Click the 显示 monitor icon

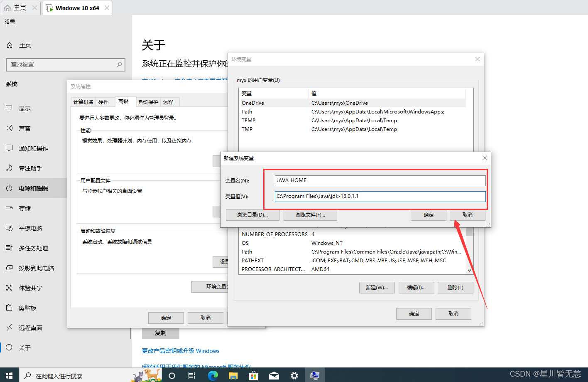[9, 108]
